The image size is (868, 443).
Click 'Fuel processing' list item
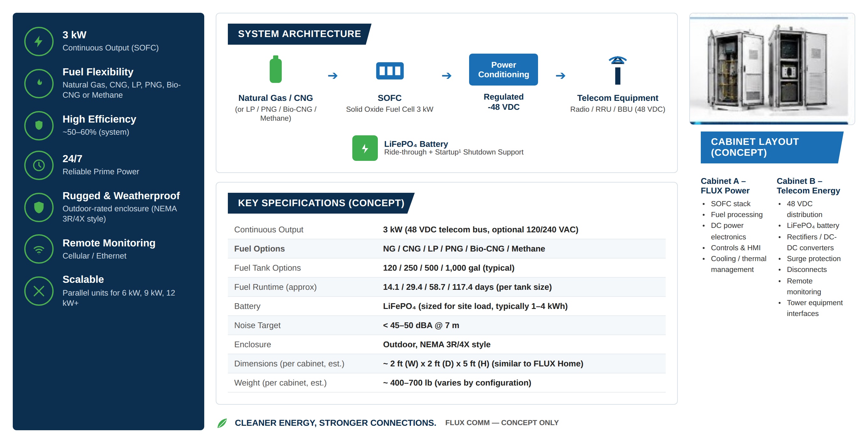click(736, 214)
